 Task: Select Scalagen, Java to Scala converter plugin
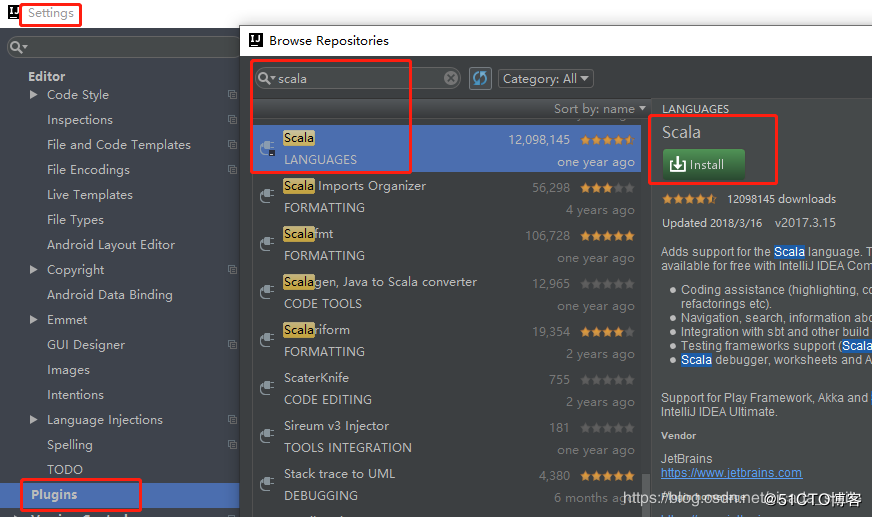tap(447, 293)
